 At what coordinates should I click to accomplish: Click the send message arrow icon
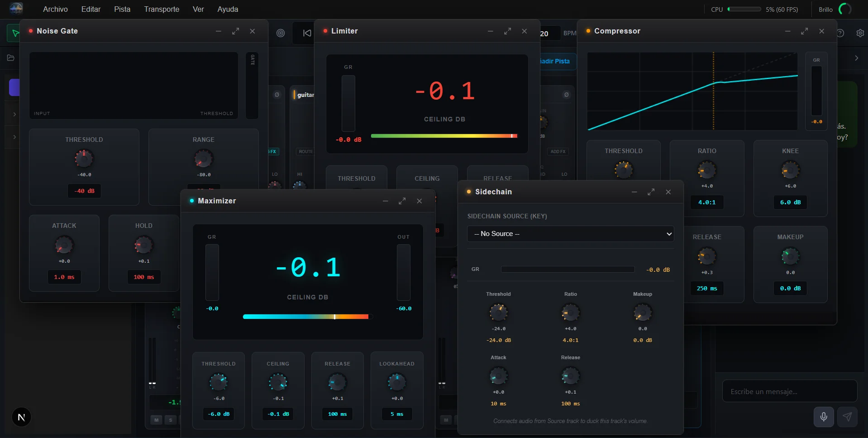[x=847, y=417]
